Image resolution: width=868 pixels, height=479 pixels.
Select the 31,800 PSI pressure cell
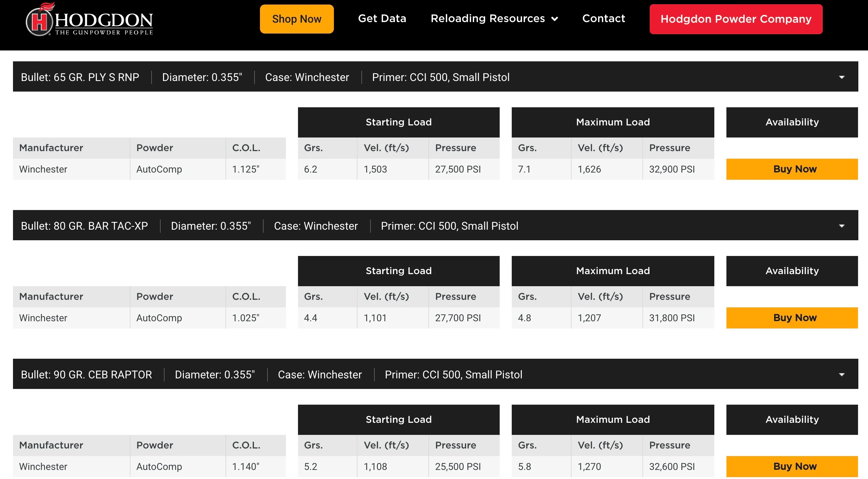point(678,318)
